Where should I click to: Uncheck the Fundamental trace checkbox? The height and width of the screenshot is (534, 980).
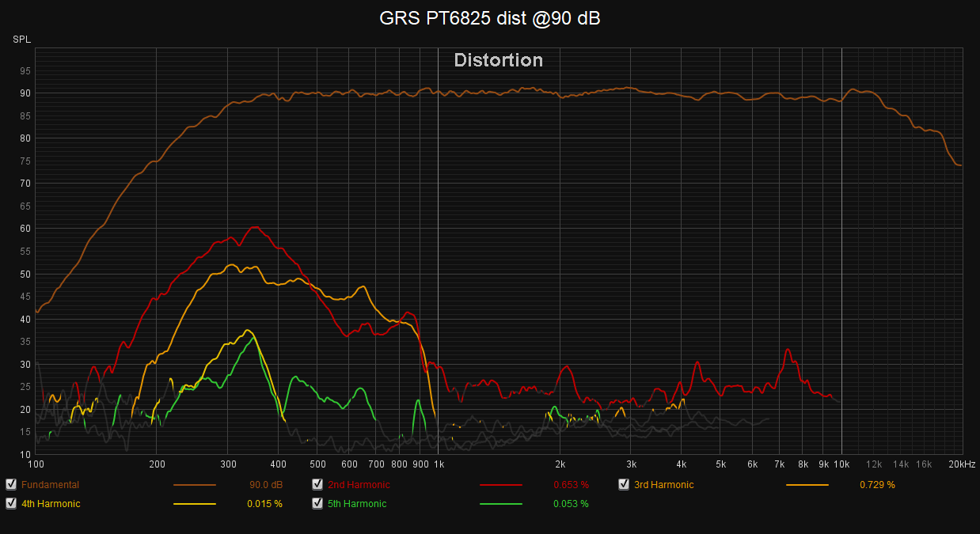[11, 485]
